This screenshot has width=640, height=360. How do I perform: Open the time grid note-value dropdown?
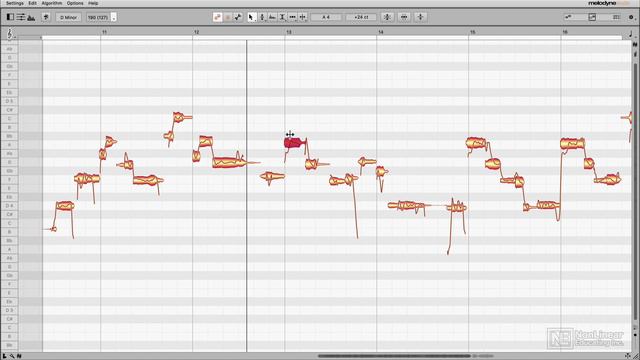[631, 34]
